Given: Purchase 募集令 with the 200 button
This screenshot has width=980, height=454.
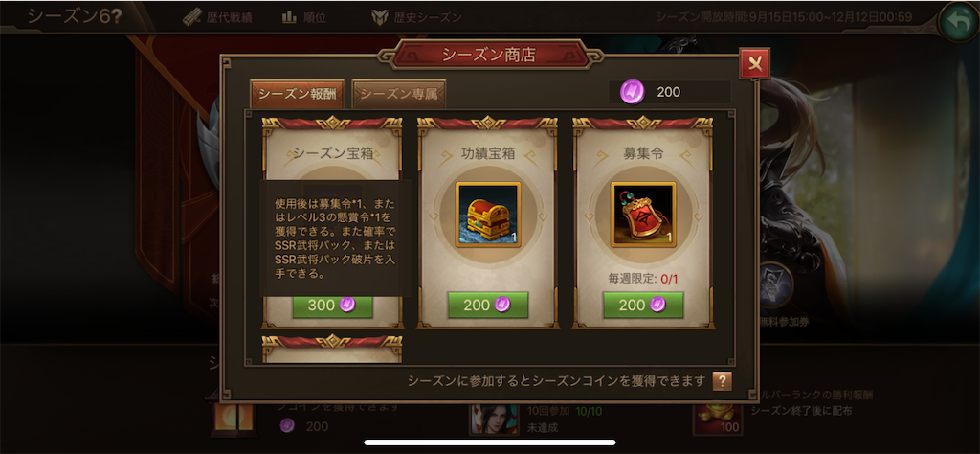Looking at the screenshot, I should coord(643,306).
